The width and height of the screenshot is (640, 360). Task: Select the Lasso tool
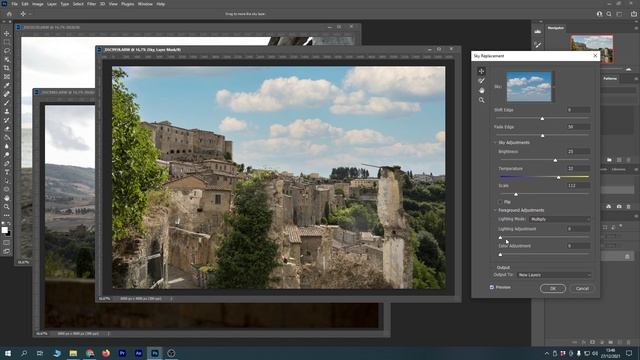pyautogui.click(x=7, y=51)
